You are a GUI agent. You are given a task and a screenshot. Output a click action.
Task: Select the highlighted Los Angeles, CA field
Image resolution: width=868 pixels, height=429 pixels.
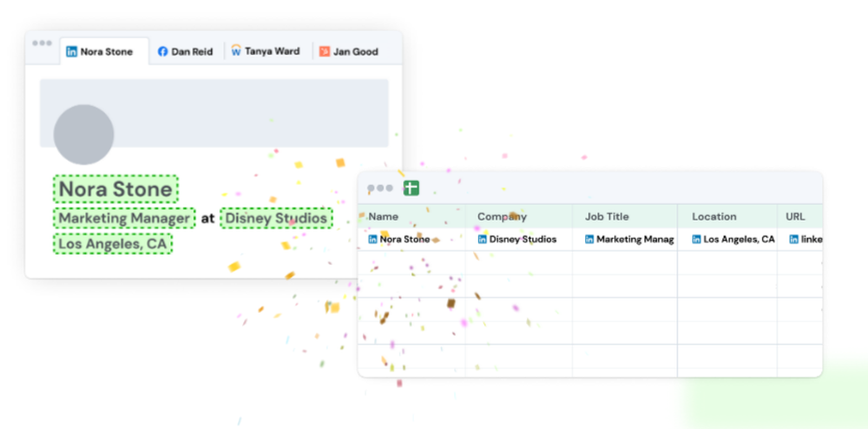click(x=113, y=243)
